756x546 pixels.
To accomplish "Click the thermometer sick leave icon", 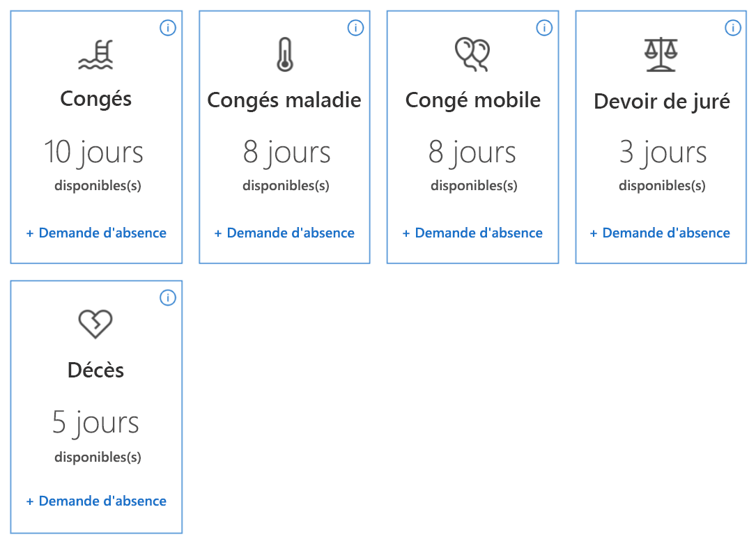I will pos(285,54).
